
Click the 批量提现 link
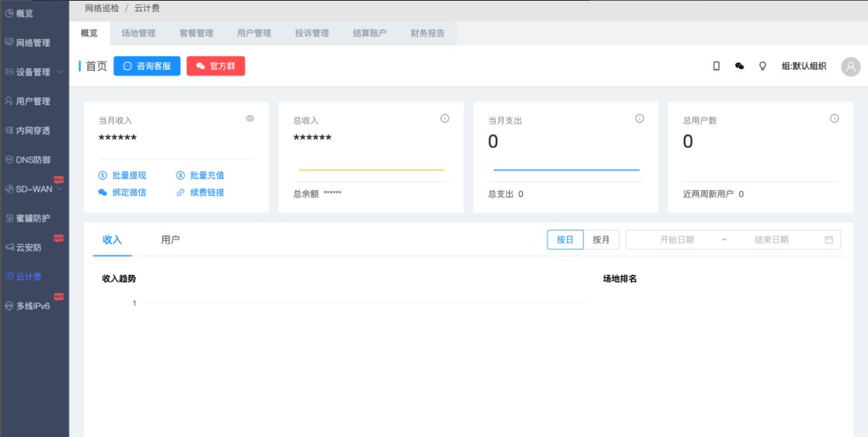click(x=123, y=176)
